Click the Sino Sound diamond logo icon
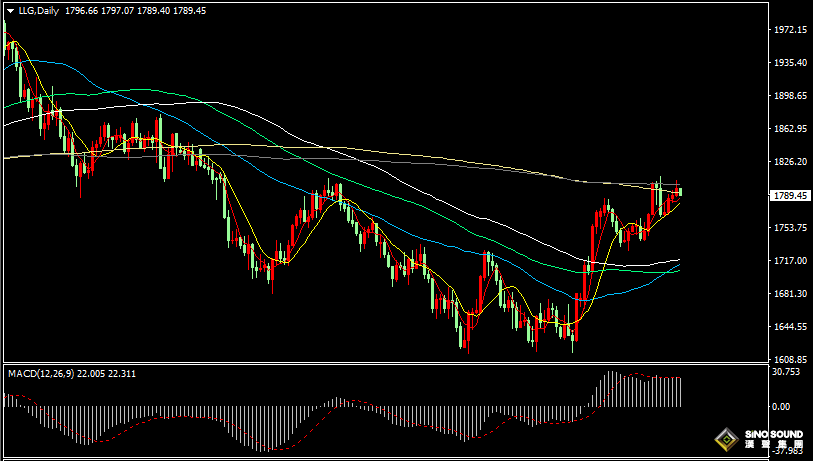Screen dimensions: 813x461 click(725, 440)
